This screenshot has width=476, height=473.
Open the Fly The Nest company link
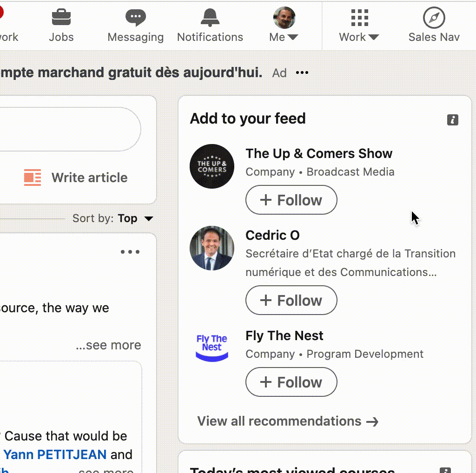(284, 336)
